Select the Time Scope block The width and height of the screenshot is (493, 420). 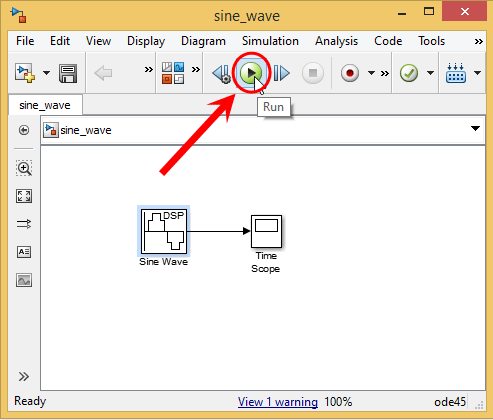coord(266,231)
